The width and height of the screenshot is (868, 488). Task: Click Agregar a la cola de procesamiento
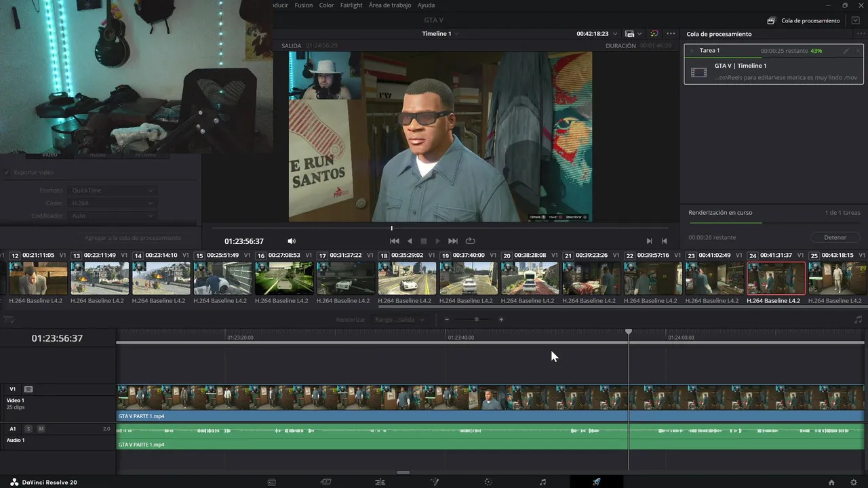[x=132, y=238]
